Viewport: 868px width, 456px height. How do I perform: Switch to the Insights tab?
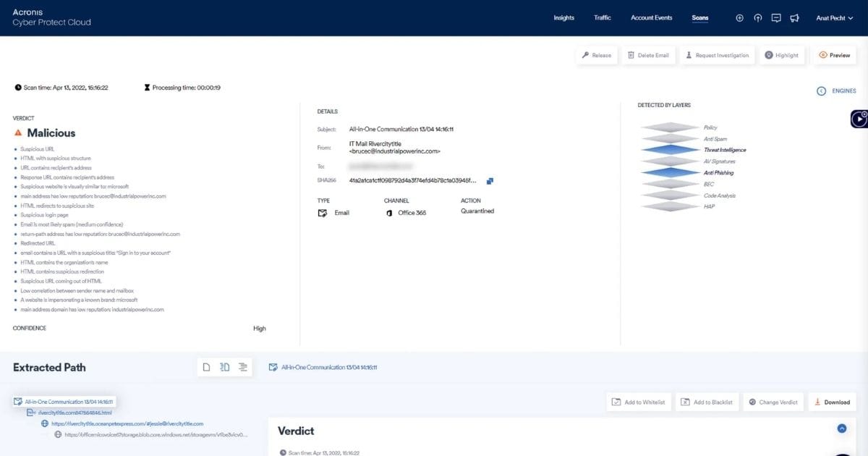[563, 18]
